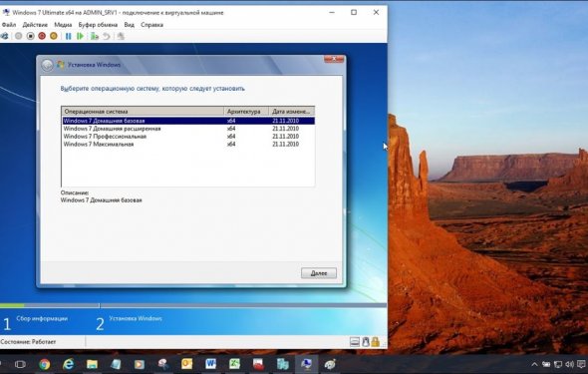This screenshot has height=374, width=588.
Task: Open Internet Explorer from the taskbar
Action: point(68,364)
